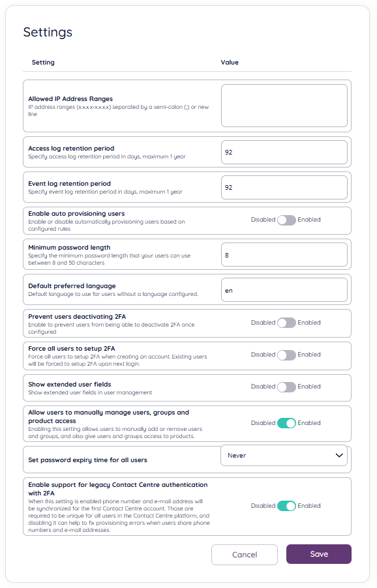Click the event log retention period field

click(284, 187)
